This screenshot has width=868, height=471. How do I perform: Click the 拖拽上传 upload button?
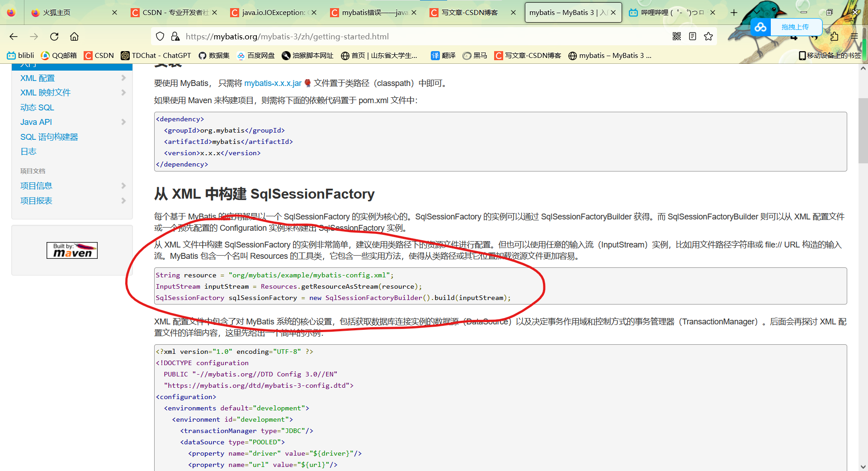pyautogui.click(x=795, y=27)
